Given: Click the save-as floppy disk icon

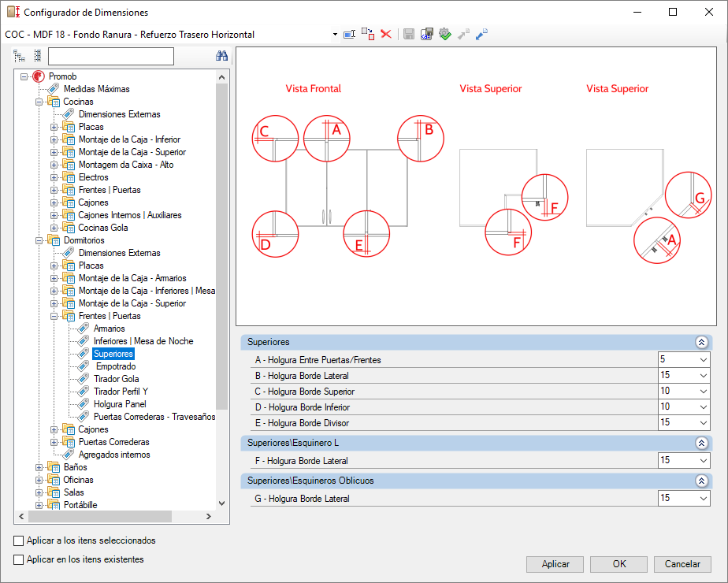Looking at the screenshot, I should click(x=427, y=34).
